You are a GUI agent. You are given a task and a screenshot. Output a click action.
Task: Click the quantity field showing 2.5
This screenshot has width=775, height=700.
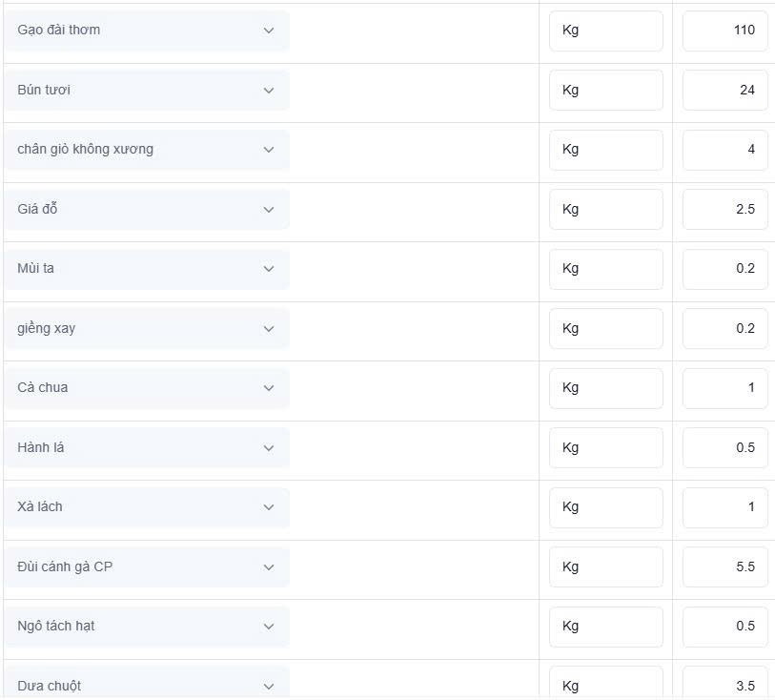click(724, 209)
